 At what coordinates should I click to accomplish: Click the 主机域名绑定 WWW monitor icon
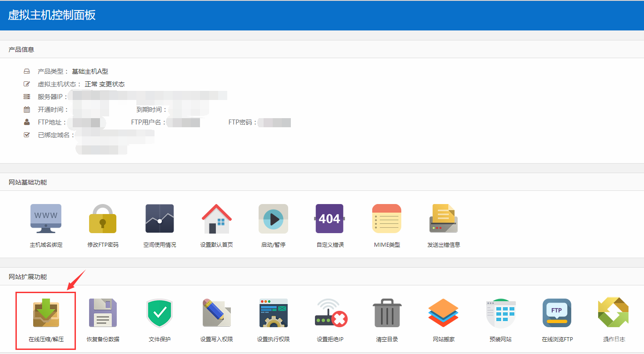coord(46,219)
